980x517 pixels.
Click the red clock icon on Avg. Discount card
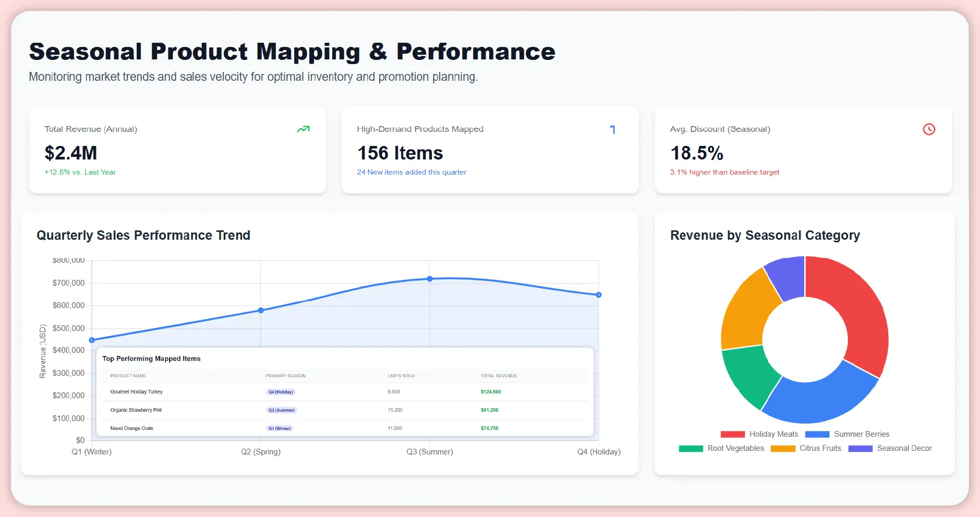click(928, 129)
